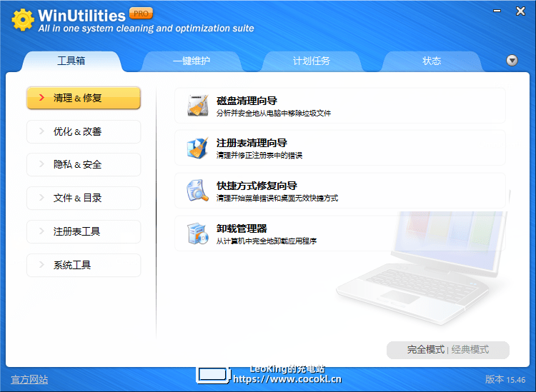Viewport: 536px width, 392px height.
Task: Click the chevron beside 系统工具
Action: point(41,265)
